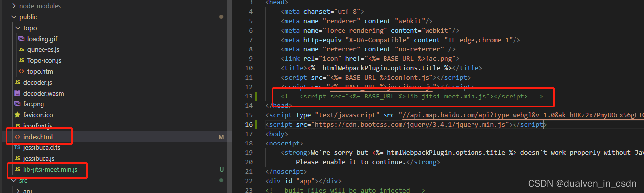Viewport: 644px width, 193px height.
Task: Click line number 3 in gutter
Action: tap(251, 2)
